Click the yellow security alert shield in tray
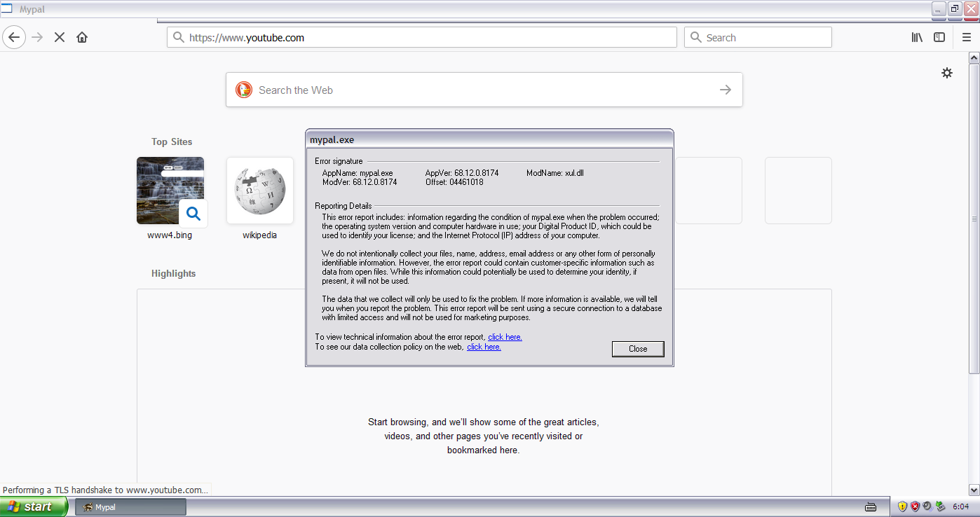 [902, 506]
